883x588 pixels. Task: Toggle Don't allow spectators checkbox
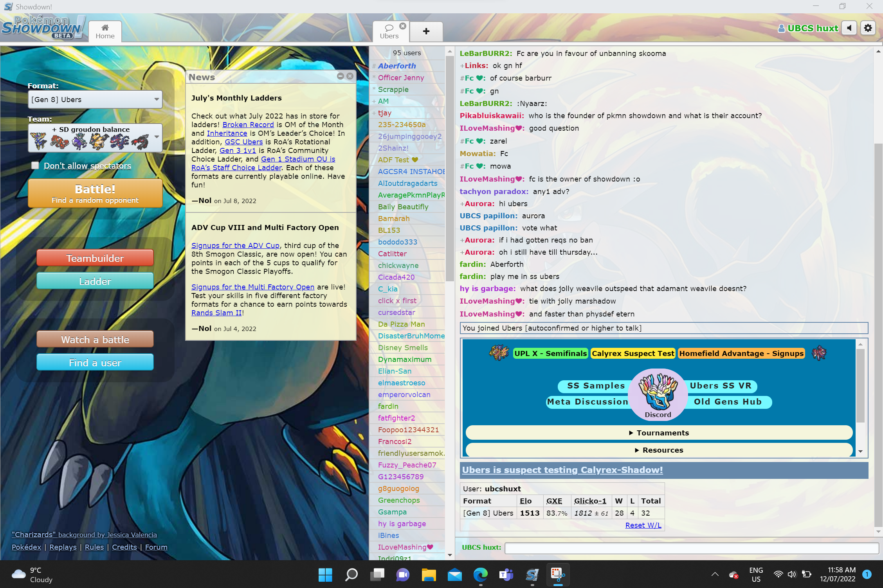click(35, 165)
